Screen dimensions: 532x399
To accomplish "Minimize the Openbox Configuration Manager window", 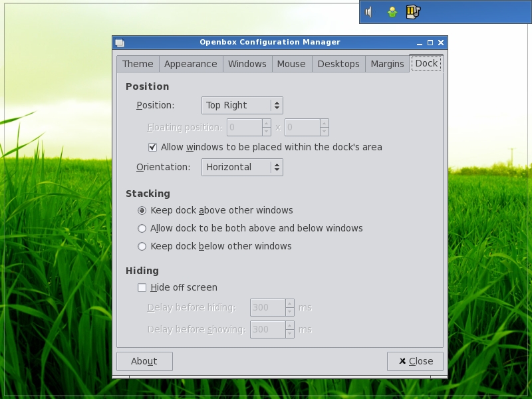I will coord(420,43).
